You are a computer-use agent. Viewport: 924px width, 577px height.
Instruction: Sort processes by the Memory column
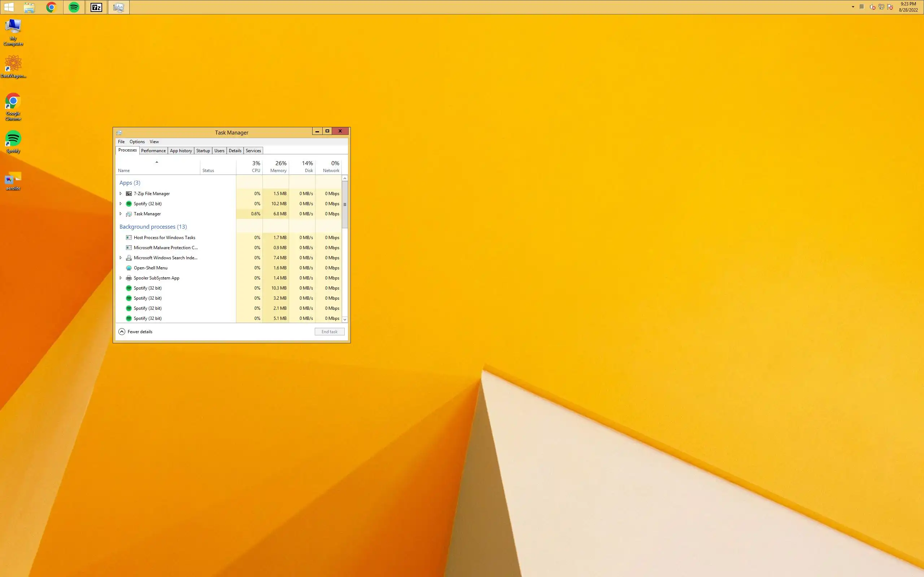278,167
